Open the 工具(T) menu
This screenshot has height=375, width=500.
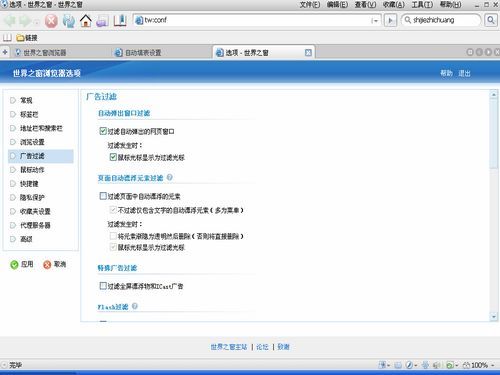tap(422, 5)
